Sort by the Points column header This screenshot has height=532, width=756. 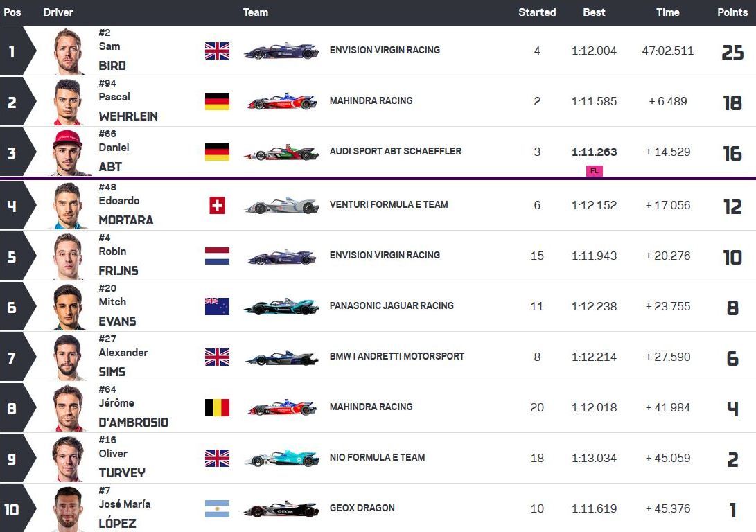pyautogui.click(x=732, y=12)
